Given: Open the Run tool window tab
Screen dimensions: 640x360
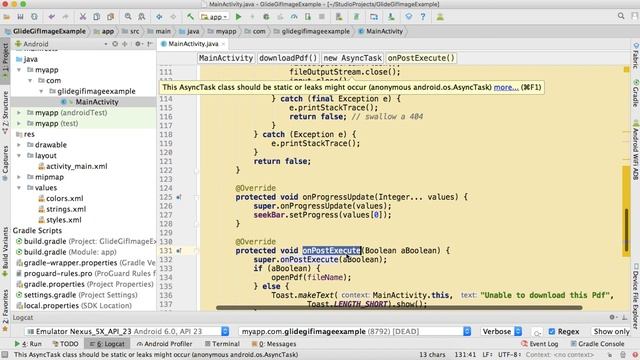Looking at the screenshot, I should click(28, 344).
